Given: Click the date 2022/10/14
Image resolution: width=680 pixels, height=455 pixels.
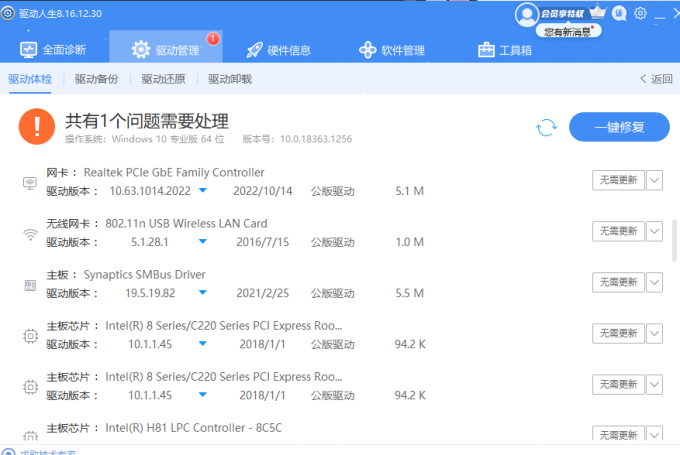Looking at the screenshot, I should (263, 191).
